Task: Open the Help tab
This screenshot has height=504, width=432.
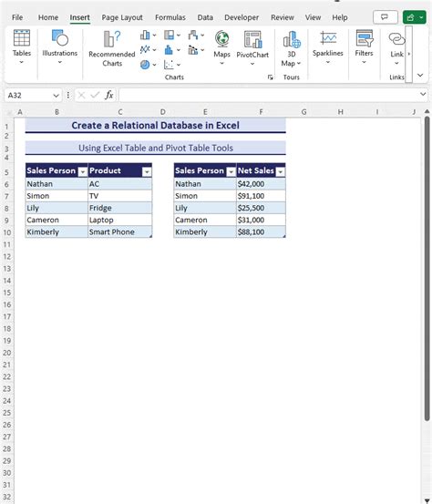Action: [x=340, y=17]
